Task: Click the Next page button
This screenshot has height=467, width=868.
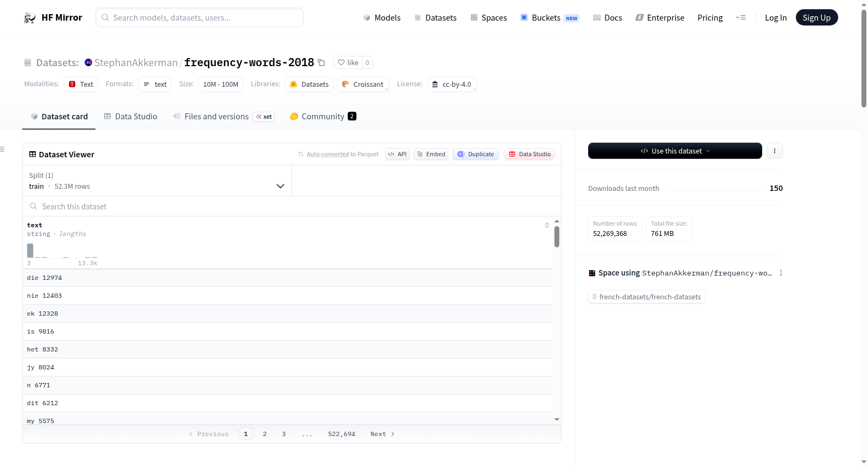Action: [x=382, y=434]
